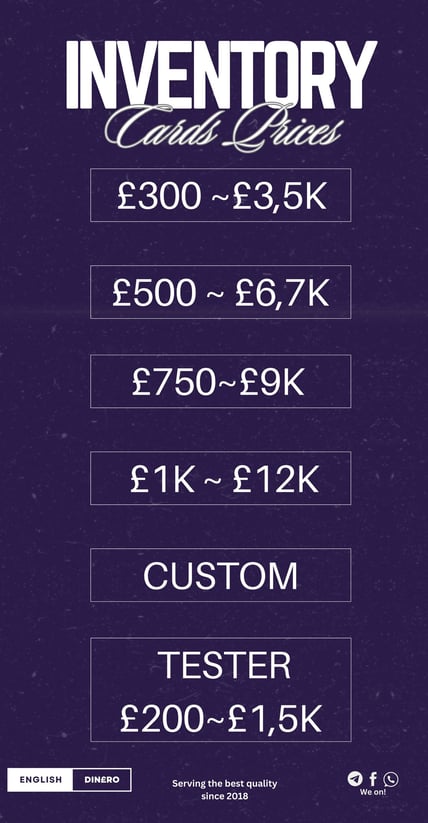The height and width of the screenshot is (823, 428).
Task: Switch to the DINERO toggle option
Action: [102, 779]
